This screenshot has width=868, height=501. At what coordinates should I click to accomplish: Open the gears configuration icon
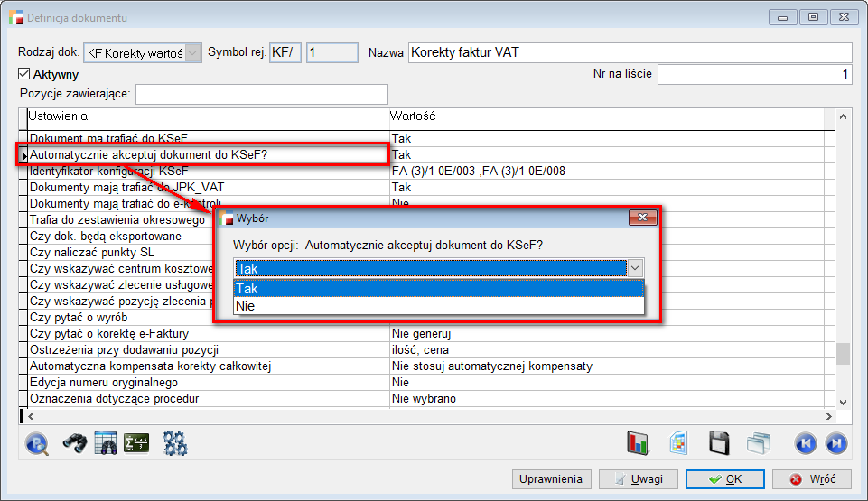tap(174, 443)
